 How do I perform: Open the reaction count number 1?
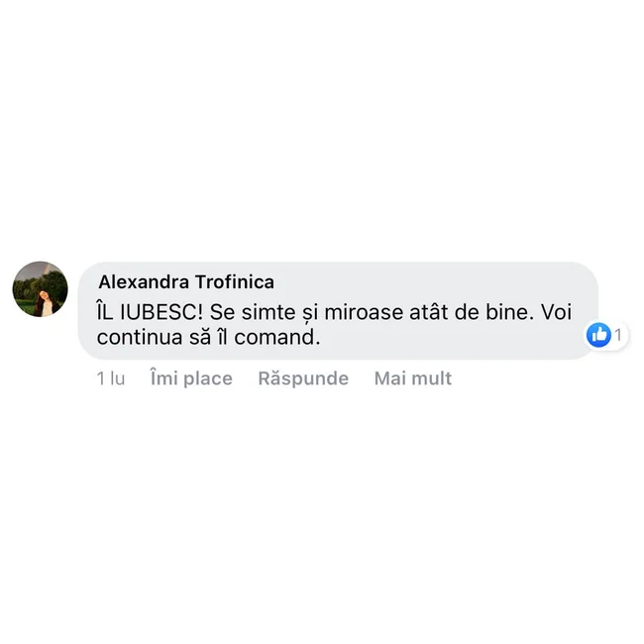618,335
